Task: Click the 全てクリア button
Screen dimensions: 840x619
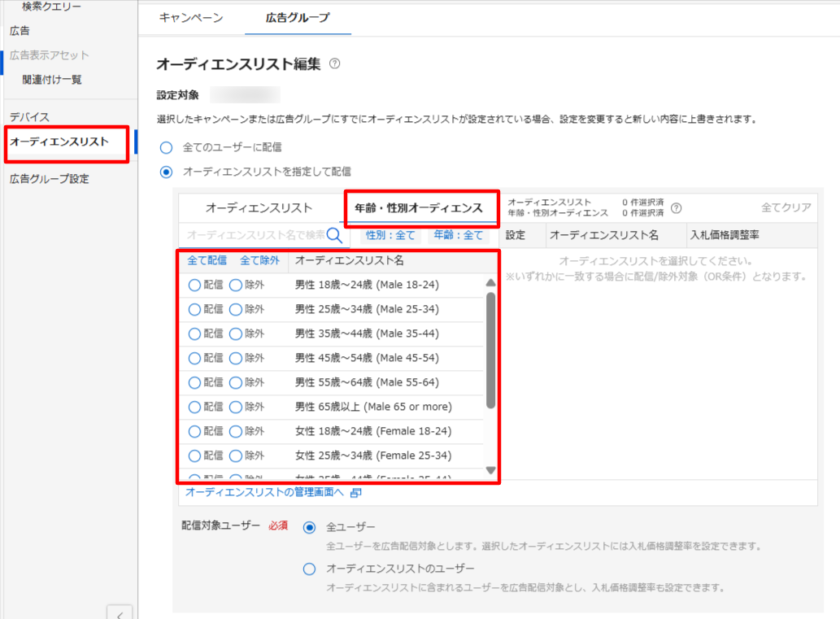Action: pos(785,208)
